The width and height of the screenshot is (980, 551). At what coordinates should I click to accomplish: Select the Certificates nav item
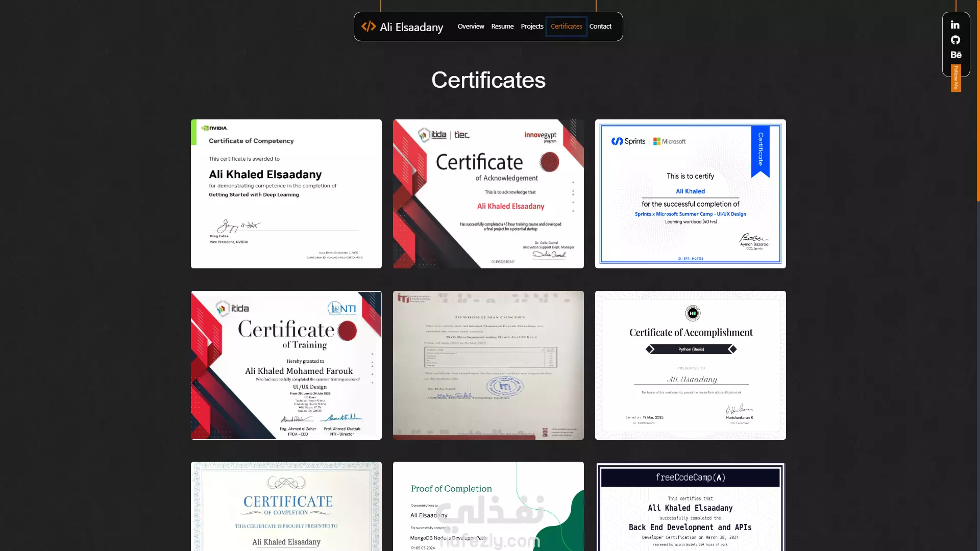(x=566, y=27)
